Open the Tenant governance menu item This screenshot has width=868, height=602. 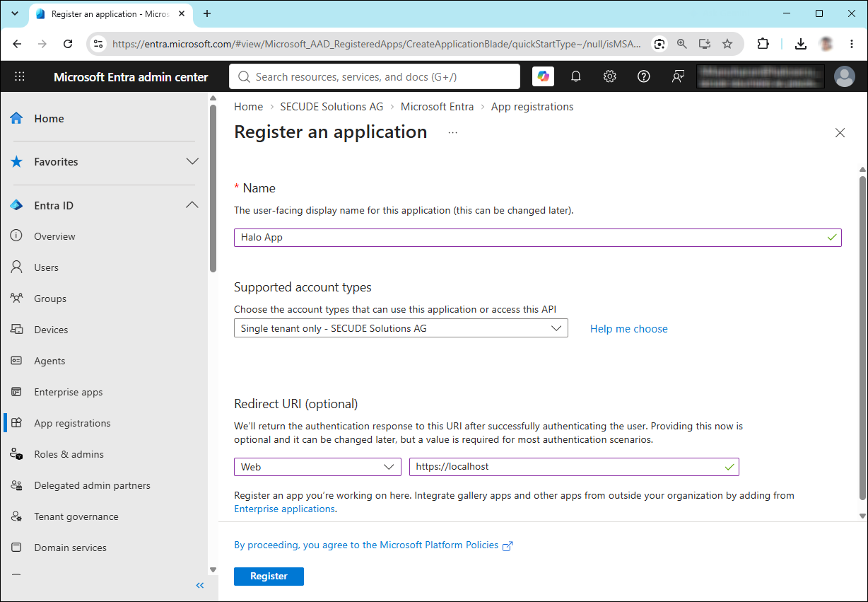tap(76, 516)
